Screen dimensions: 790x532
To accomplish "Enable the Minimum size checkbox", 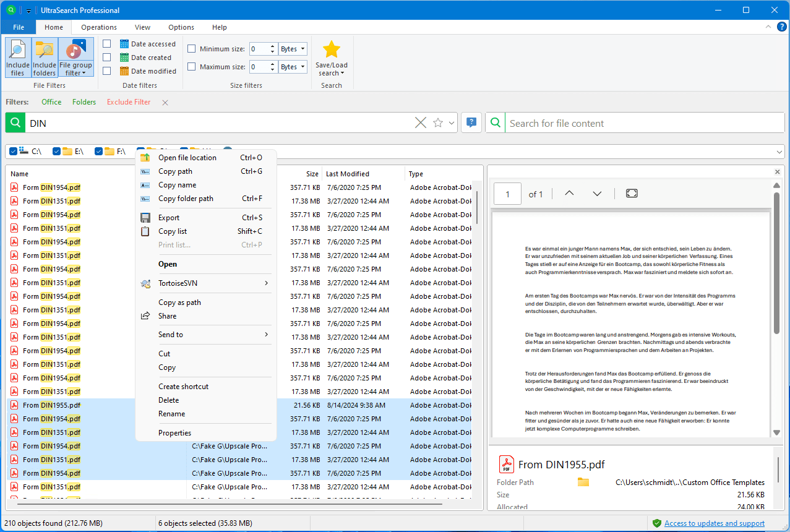I will pos(192,49).
